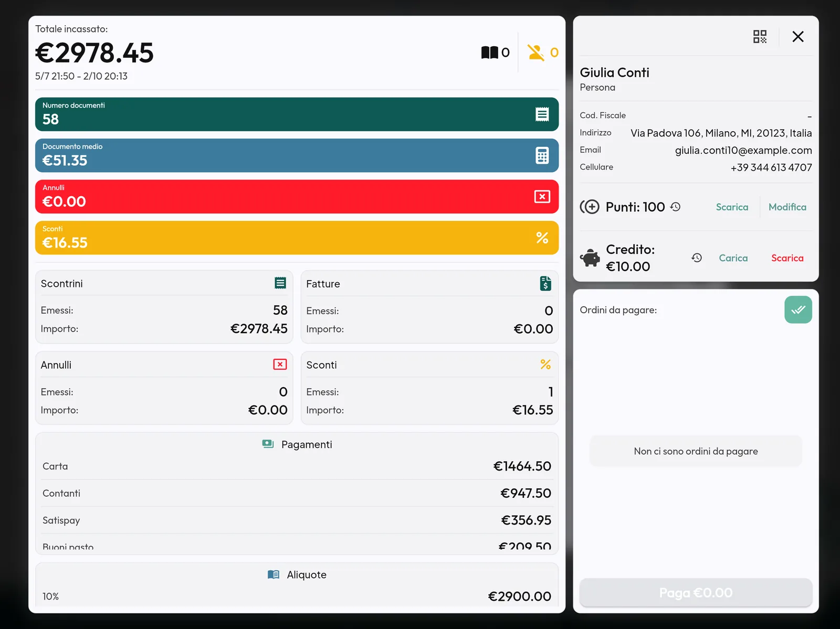Click the percent icon on yellow Sconti bar
Viewport: 840px width, 629px height.
pyautogui.click(x=542, y=238)
